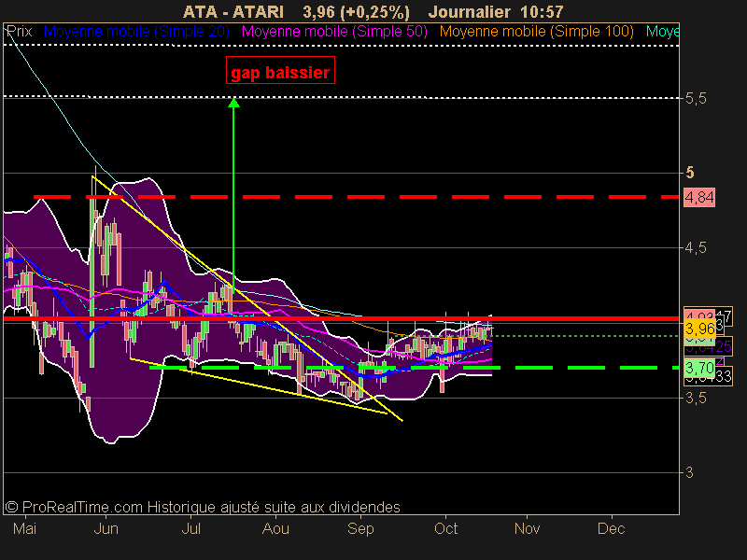Click the 5 price axis label

tap(690, 173)
